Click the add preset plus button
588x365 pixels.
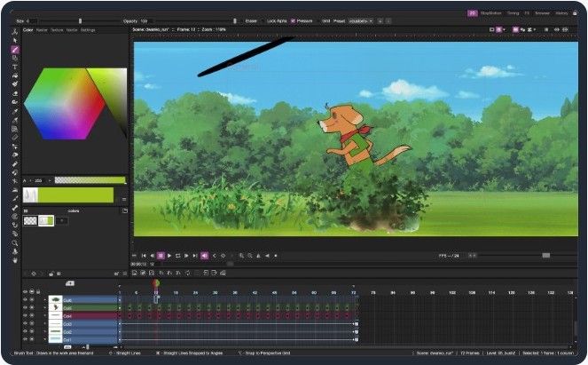click(x=380, y=21)
